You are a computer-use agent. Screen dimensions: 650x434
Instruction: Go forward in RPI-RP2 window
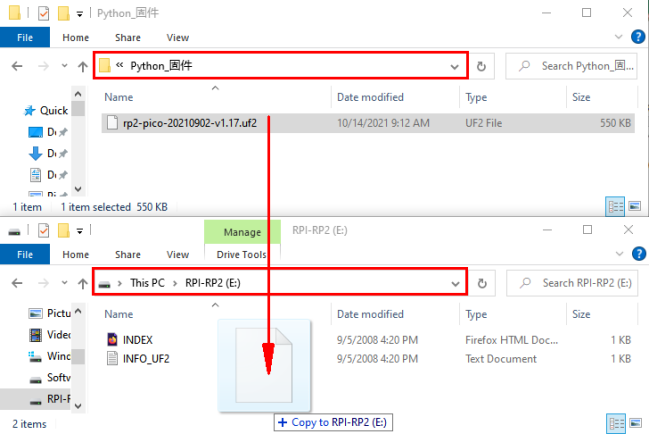pyautogui.click(x=43, y=283)
